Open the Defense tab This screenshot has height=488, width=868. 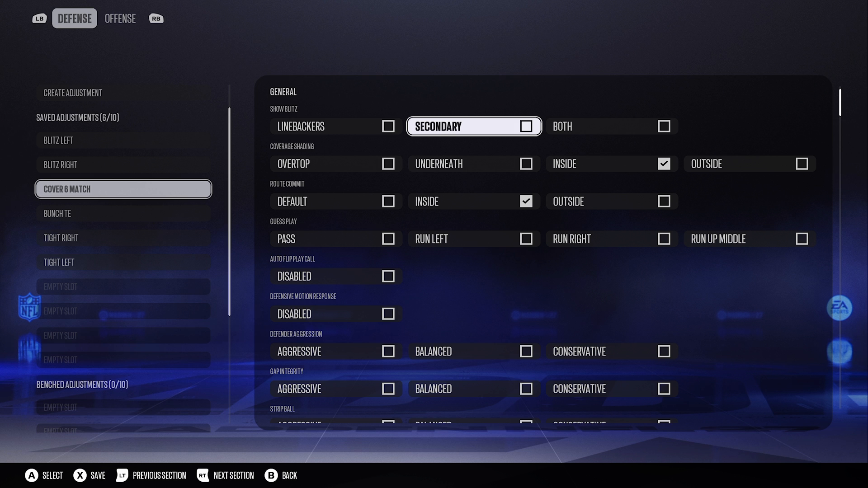[75, 19]
